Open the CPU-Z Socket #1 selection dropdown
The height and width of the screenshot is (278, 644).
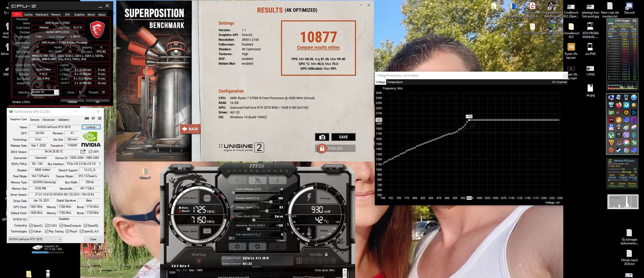pos(45,92)
